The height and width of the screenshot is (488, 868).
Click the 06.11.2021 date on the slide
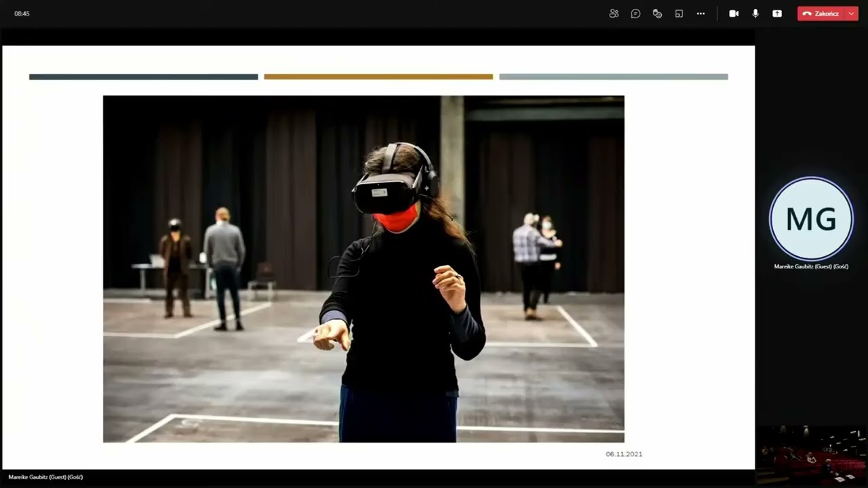click(624, 454)
